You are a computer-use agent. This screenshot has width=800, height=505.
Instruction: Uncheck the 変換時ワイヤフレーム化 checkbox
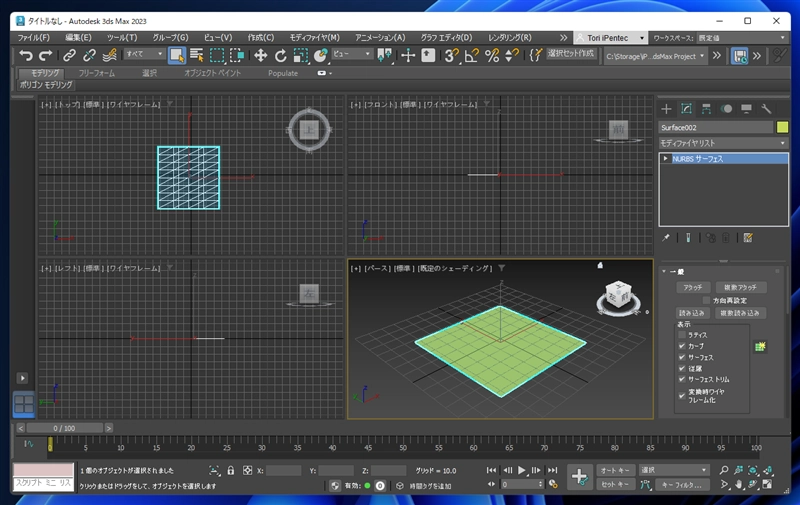pyautogui.click(x=682, y=395)
